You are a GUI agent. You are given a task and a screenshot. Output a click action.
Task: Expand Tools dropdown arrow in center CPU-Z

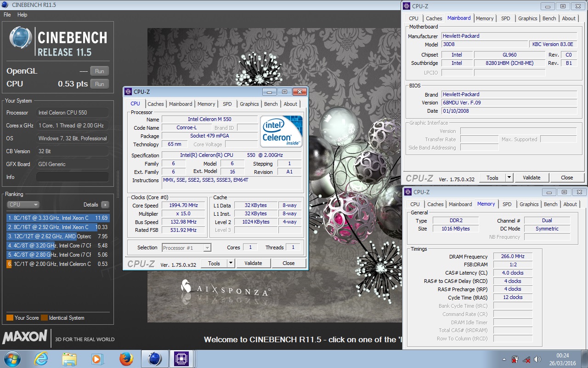231,263
